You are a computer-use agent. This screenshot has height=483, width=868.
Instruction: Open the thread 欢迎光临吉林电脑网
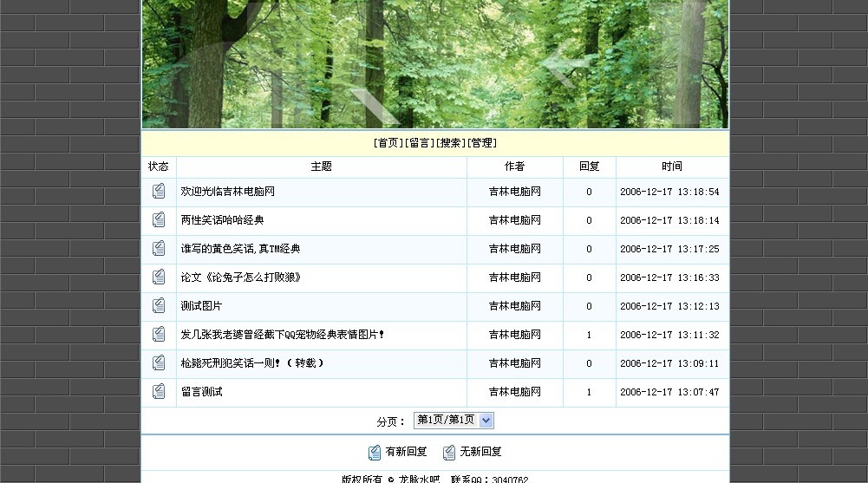pos(227,192)
